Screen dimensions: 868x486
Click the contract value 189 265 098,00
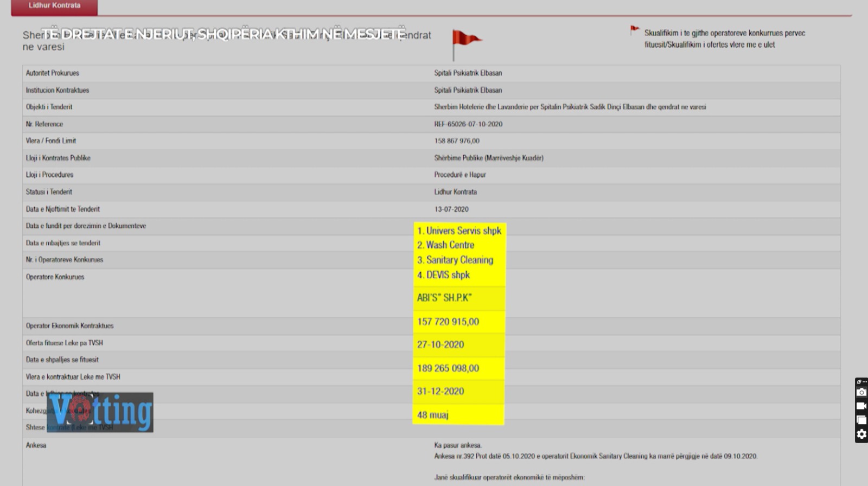(x=448, y=368)
